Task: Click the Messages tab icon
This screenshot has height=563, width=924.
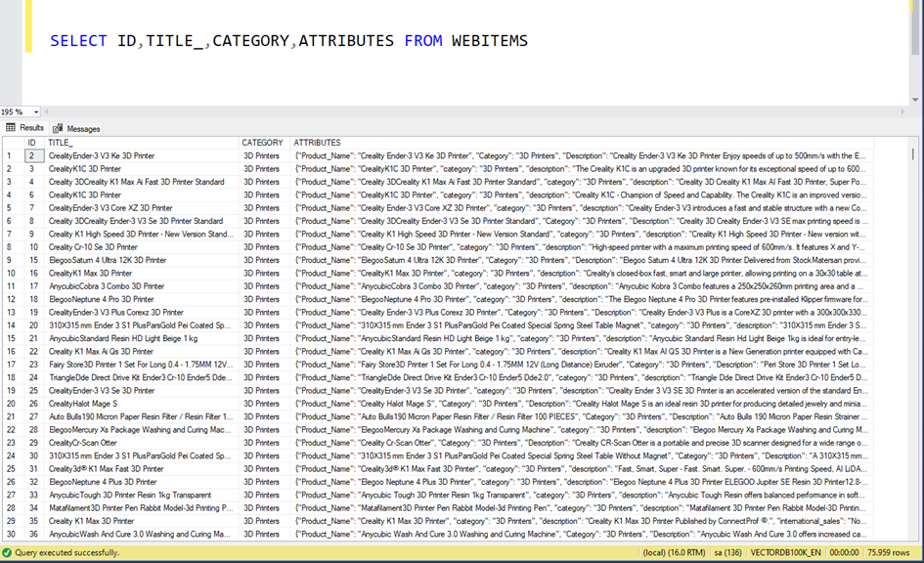Action: tap(58, 128)
